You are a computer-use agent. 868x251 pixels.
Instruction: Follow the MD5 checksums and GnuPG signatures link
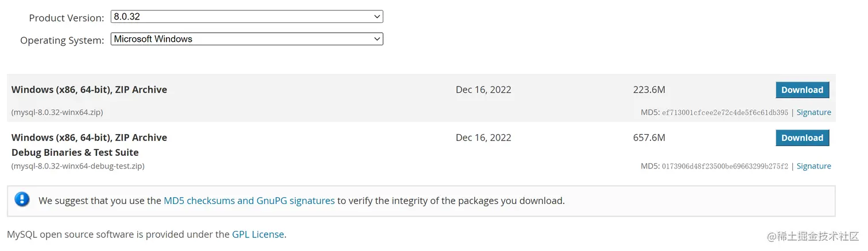coord(249,201)
